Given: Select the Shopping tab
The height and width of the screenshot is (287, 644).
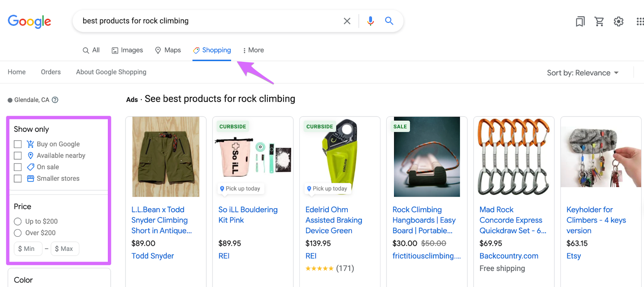Looking at the screenshot, I should coord(212,50).
